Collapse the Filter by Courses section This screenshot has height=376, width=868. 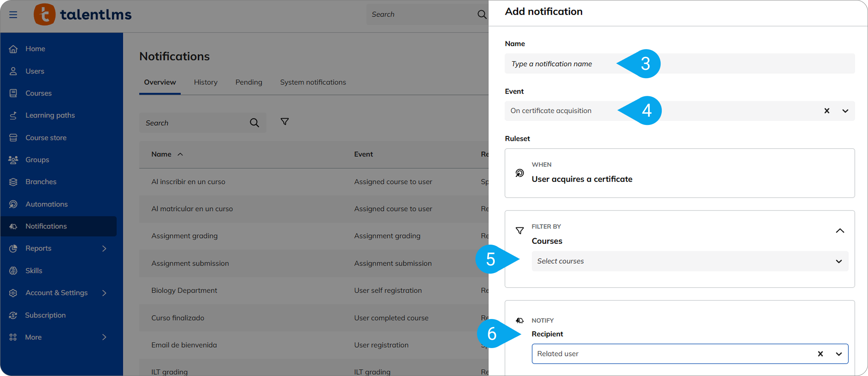pyautogui.click(x=840, y=231)
